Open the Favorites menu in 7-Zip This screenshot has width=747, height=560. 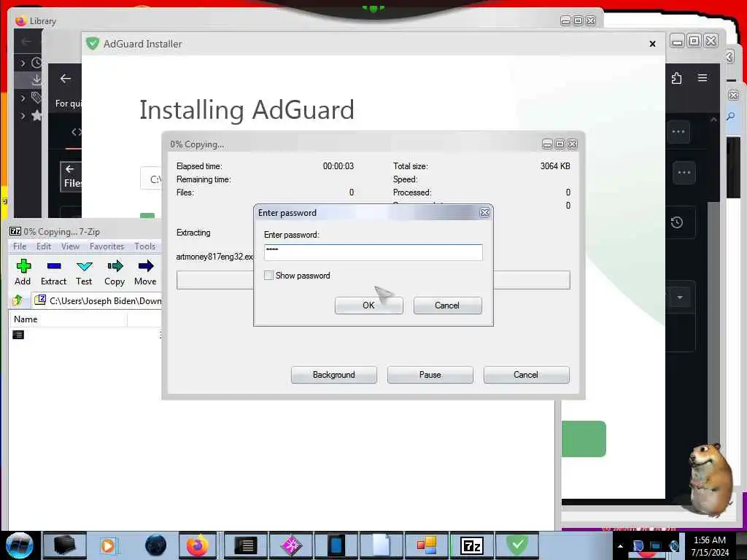(107, 246)
